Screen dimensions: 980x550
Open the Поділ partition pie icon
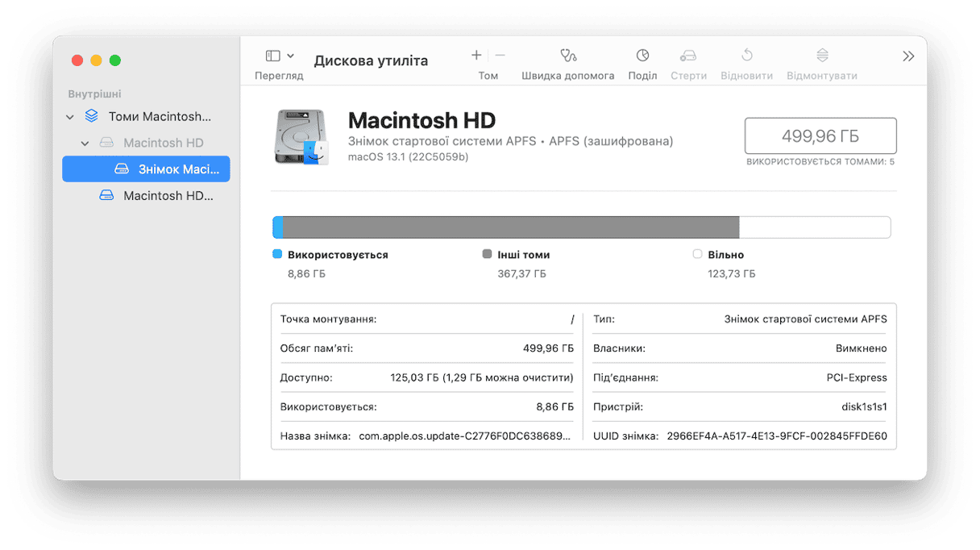(642, 56)
